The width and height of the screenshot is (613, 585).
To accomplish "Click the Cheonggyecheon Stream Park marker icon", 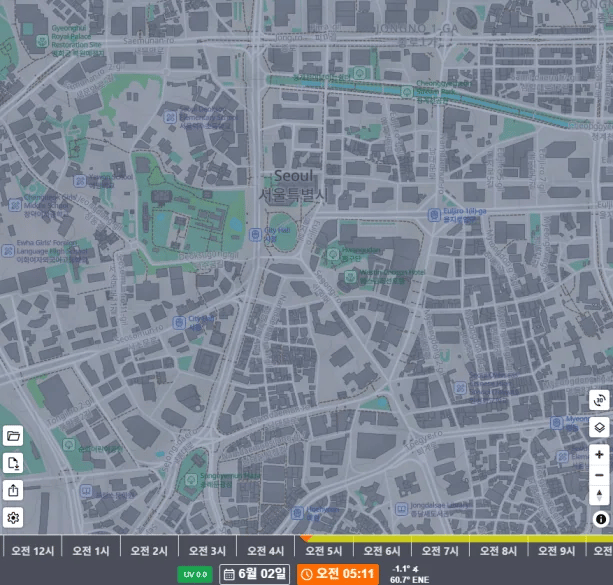I will tap(407, 92).
